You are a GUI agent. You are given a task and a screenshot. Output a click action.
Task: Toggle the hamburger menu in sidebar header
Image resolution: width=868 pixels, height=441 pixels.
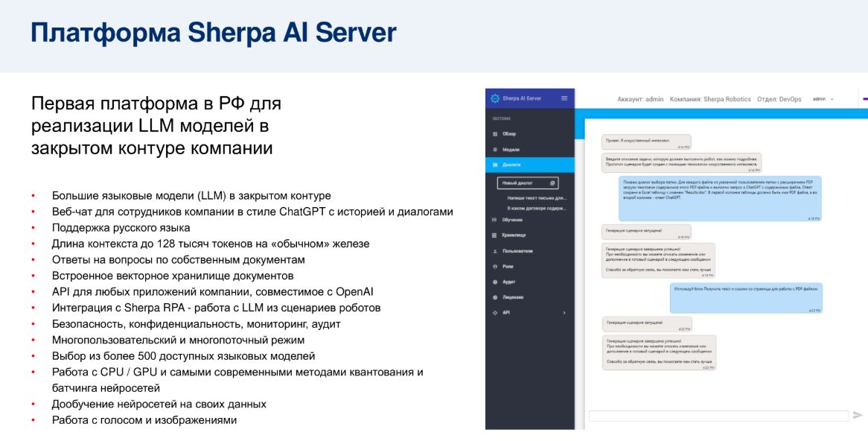[564, 98]
